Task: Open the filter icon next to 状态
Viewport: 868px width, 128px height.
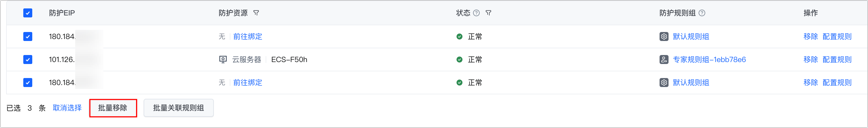Action: coord(488,13)
